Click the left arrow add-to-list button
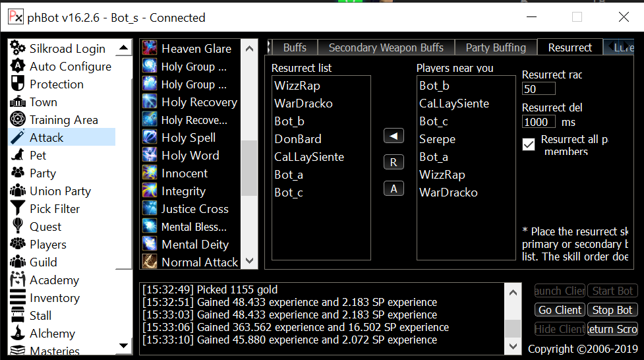 click(394, 136)
